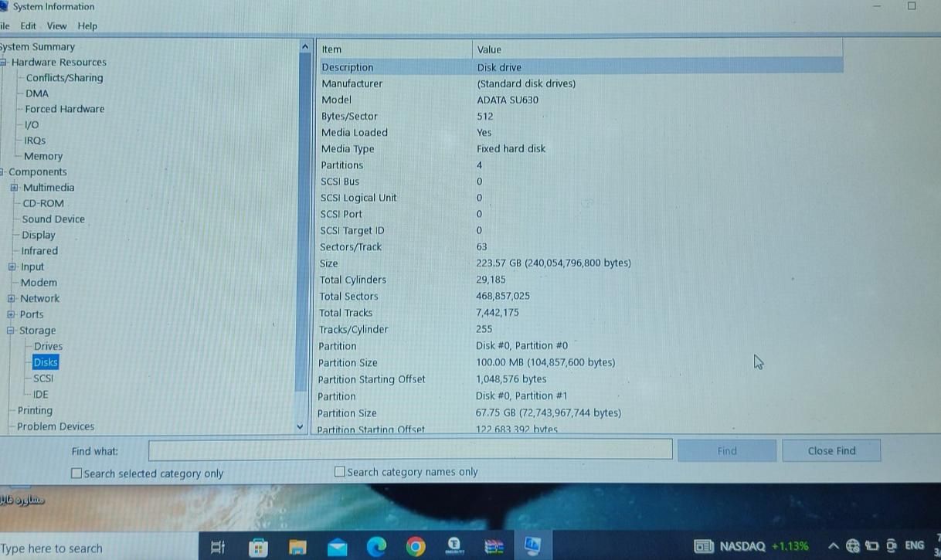This screenshot has height=560, width=941.
Task: Select Memory tree item
Action: 43,156
